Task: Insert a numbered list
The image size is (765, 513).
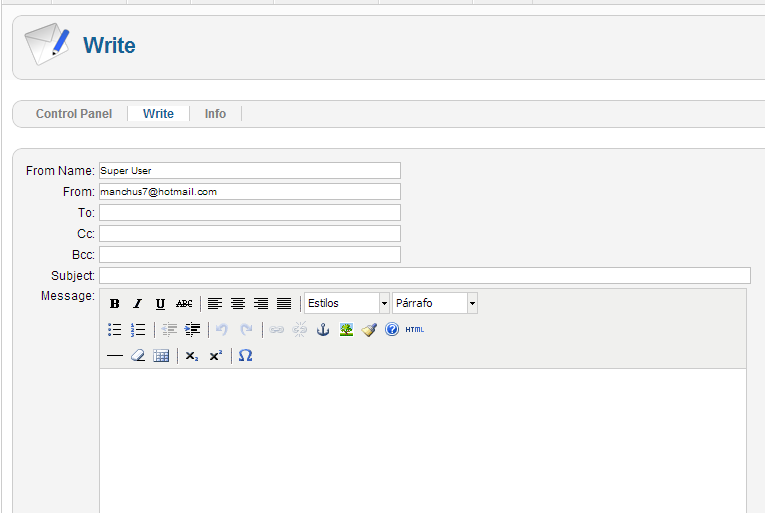Action: pyautogui.click(x=138, y=330)
